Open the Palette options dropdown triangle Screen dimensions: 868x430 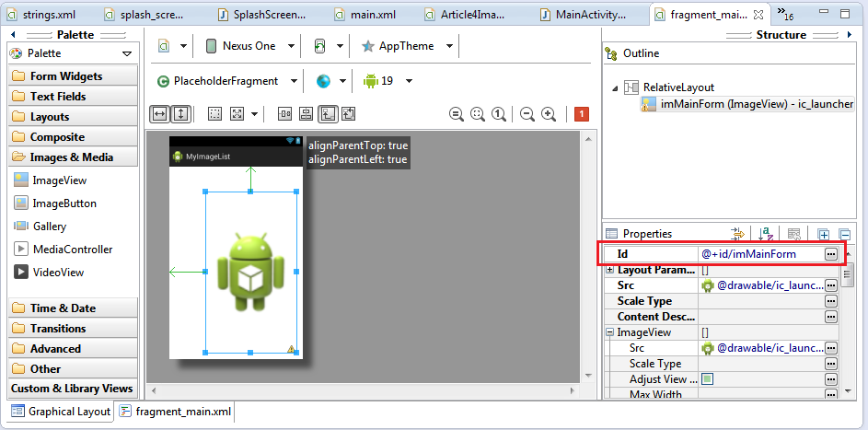coord(127,53)
